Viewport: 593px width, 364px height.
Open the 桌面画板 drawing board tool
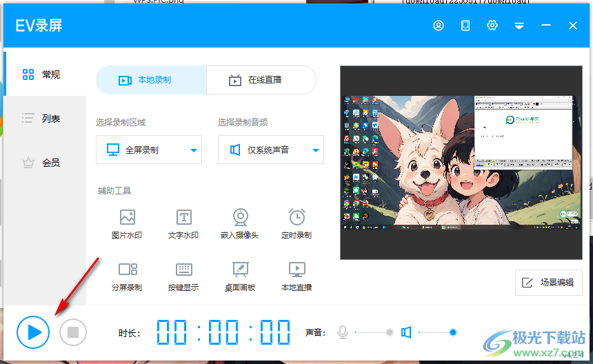click(240, 276)
